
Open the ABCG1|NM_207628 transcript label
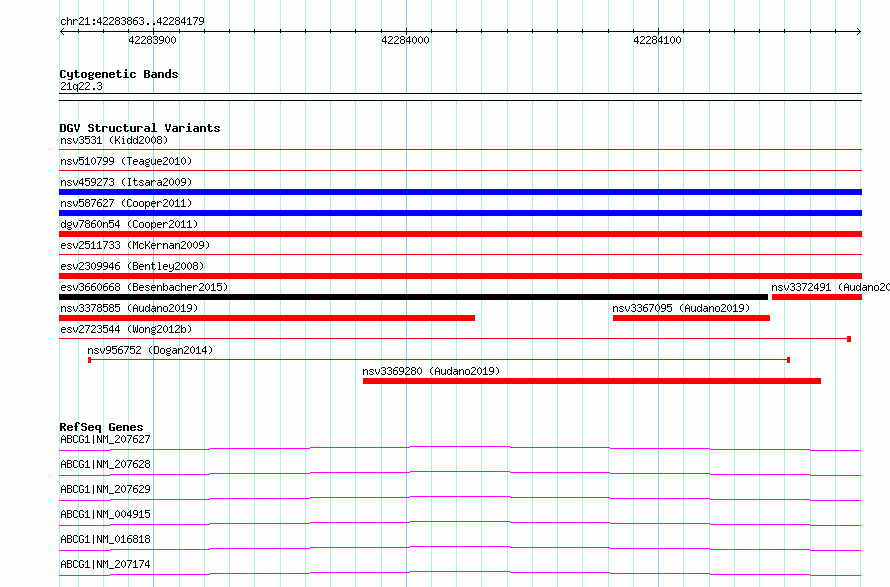coord(106,464)
